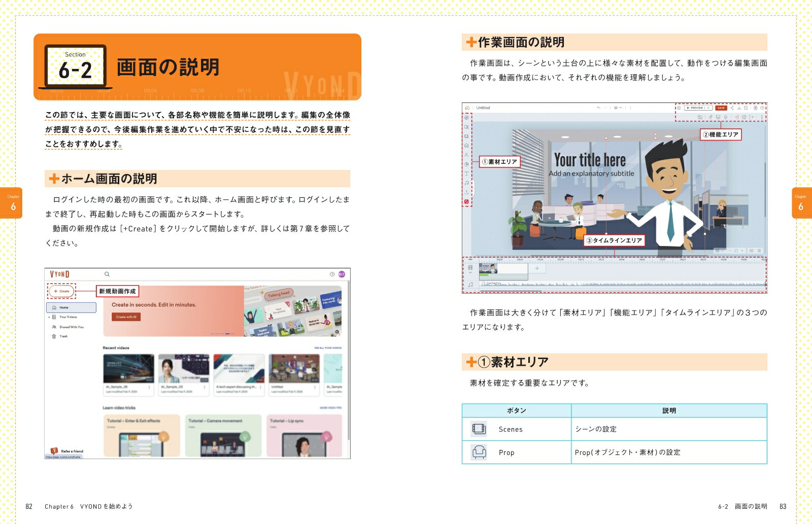This screenshot has width=812, height=524.
Task: Open the AI_Sample_03 video thumbnail
Action: (184, 369)
